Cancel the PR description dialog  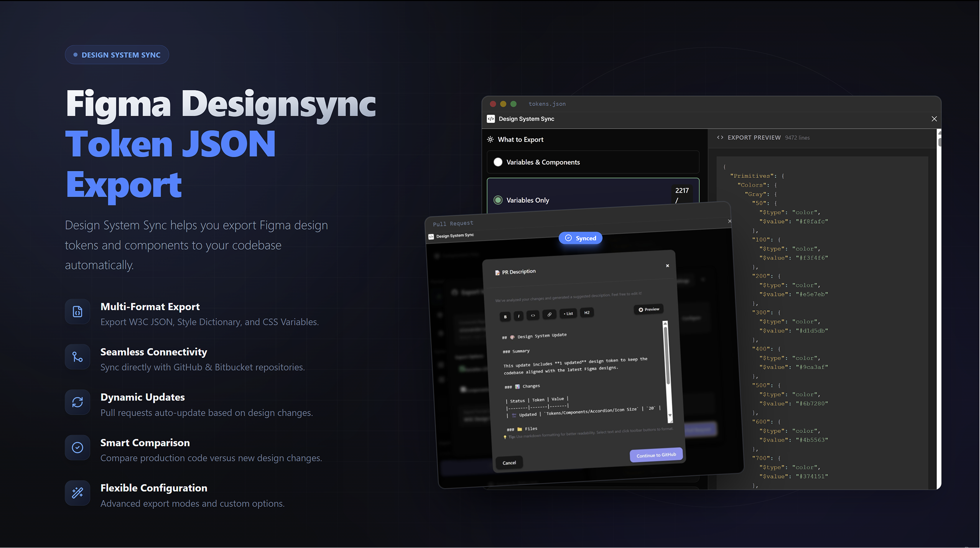509,463
